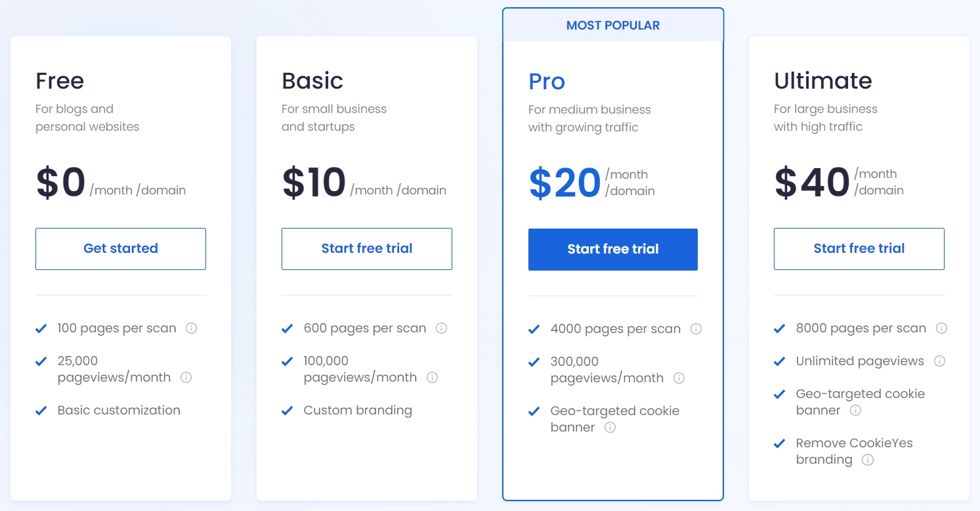Click info icon next to Remove CookieYes branding
Viewport: 980px width, 511px height.
pos(868,460)
